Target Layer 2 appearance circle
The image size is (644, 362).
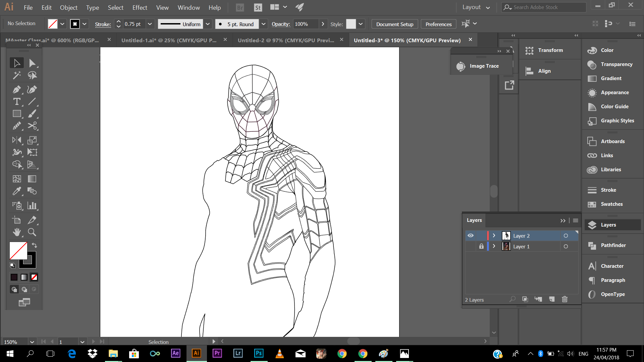pyautogui.click(x=566, y=236)
